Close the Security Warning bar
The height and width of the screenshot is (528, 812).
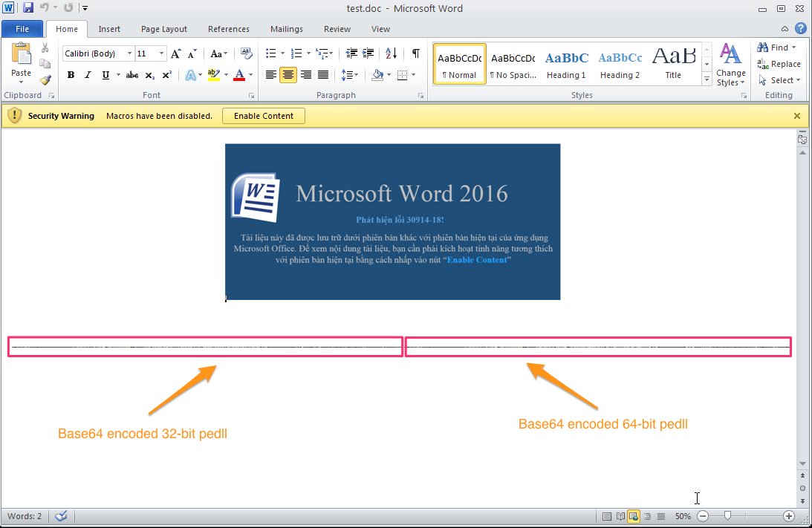point(797,116)
